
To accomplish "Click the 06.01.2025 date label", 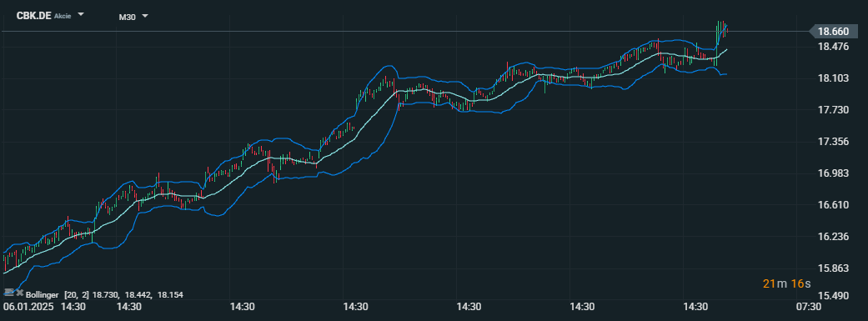I will [x=28, y=307].
